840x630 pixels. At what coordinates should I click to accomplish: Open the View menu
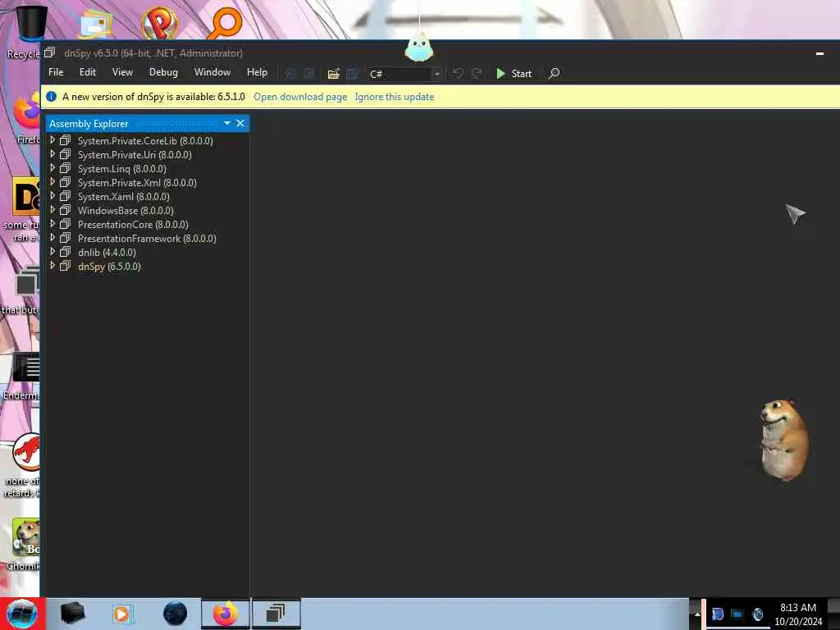[122, 72]
